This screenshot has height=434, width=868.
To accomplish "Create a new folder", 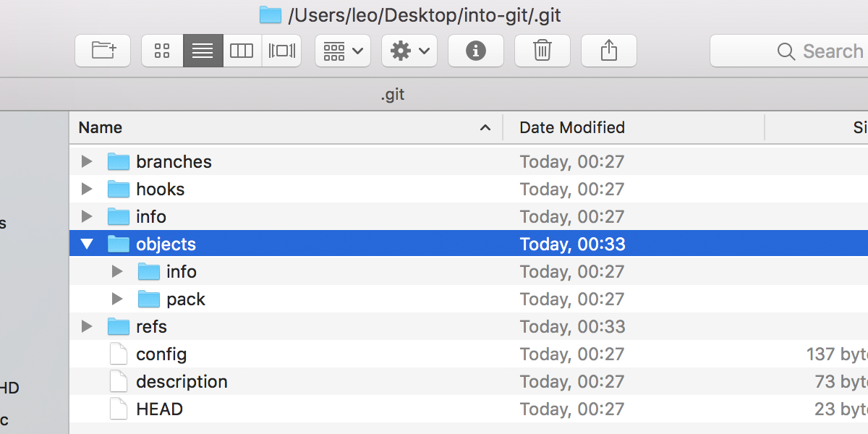I will [102, 51].
